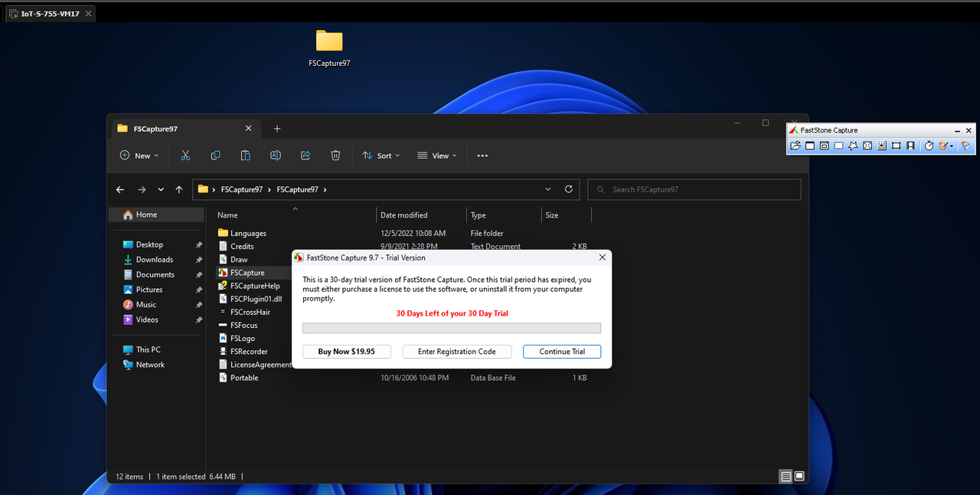Open Desktop in navigation pane
Screen dimensions: 980x495
pyautogui.click(x=149, y=244)
